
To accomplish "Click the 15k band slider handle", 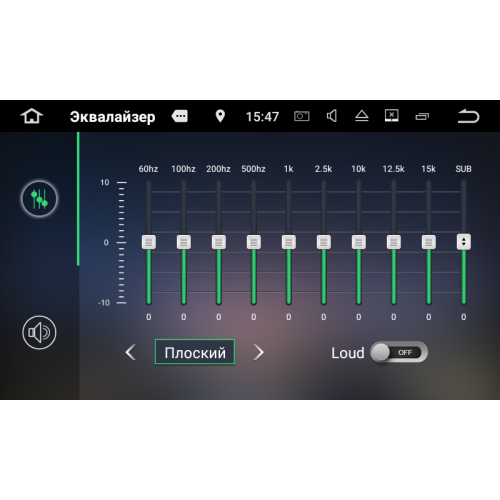I will point(429,242).
